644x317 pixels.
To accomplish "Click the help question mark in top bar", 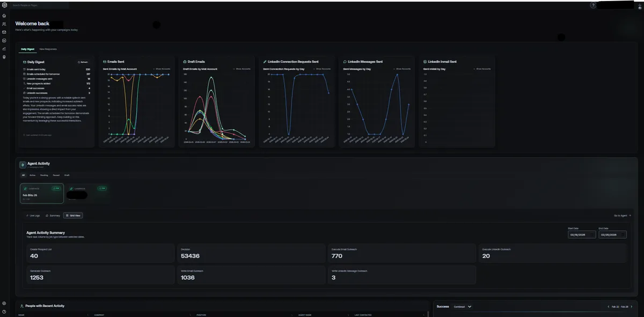I will click(593, 5).
